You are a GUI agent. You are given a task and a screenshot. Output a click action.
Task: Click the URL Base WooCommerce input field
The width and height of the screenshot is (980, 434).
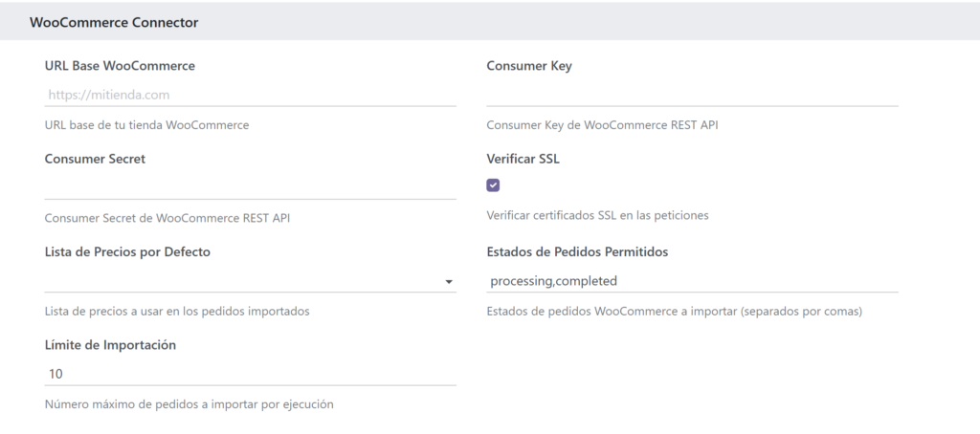(250, 95)
